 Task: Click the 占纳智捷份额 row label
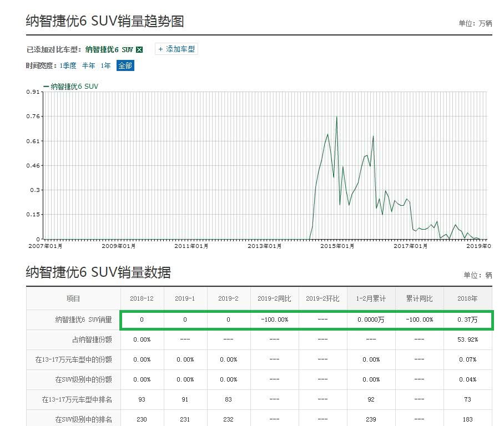[92, 339]
